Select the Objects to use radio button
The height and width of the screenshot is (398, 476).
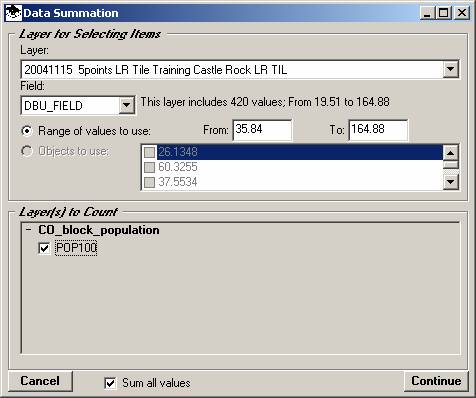(x=27, y=151)
